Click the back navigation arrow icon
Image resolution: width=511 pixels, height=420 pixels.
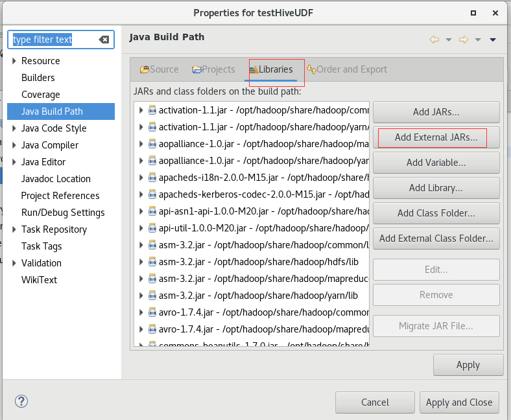(434, 40)
